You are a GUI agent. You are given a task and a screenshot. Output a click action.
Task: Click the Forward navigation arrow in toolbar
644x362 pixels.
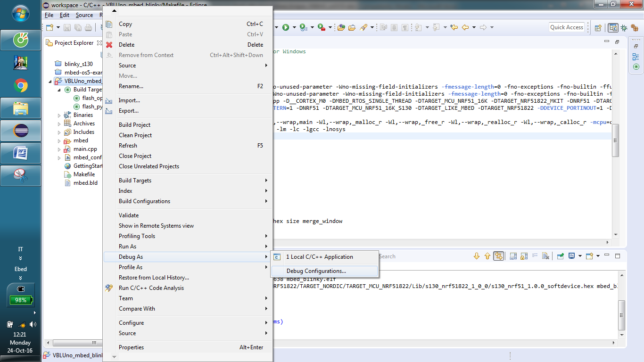(483, 27)
